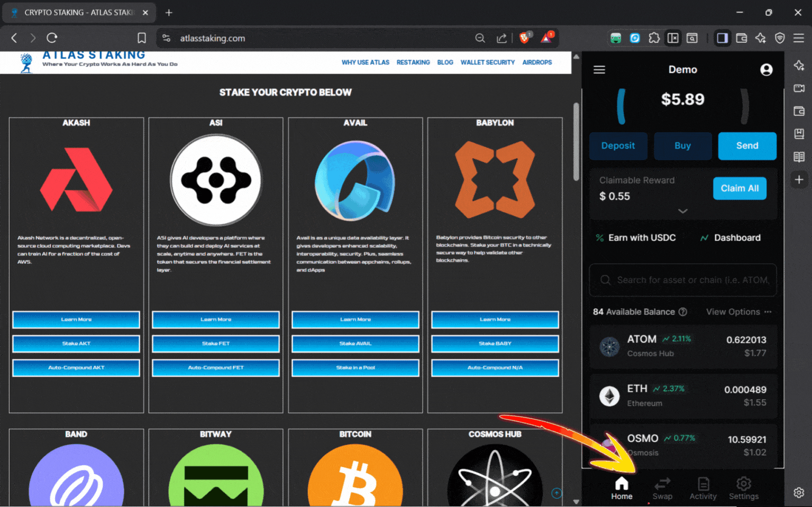The image size is (812, 507).
Task: Open the wallet hamburger menu
Action: pyautogui.click(x=599, y=69)
